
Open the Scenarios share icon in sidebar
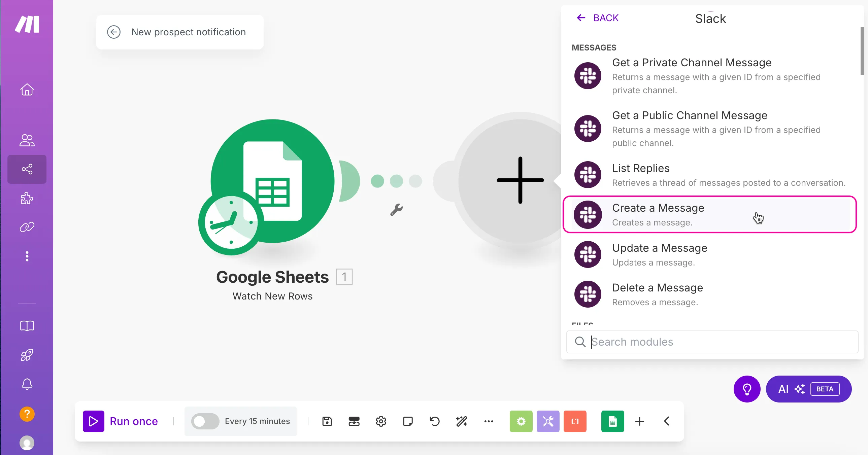click(x=27, y=169)
